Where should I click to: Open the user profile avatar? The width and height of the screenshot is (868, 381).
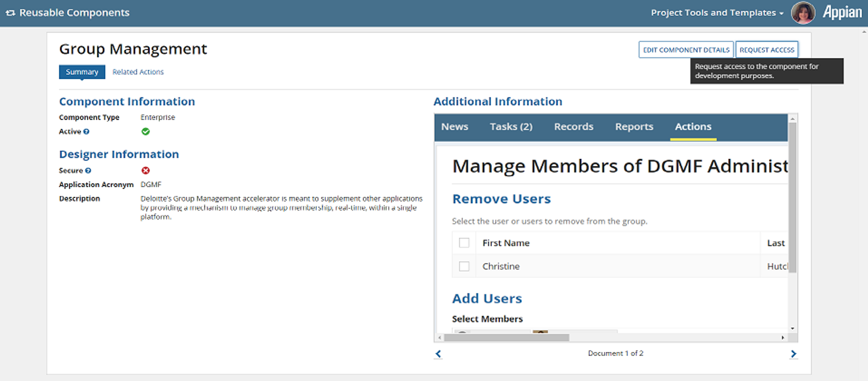[803, 13]
